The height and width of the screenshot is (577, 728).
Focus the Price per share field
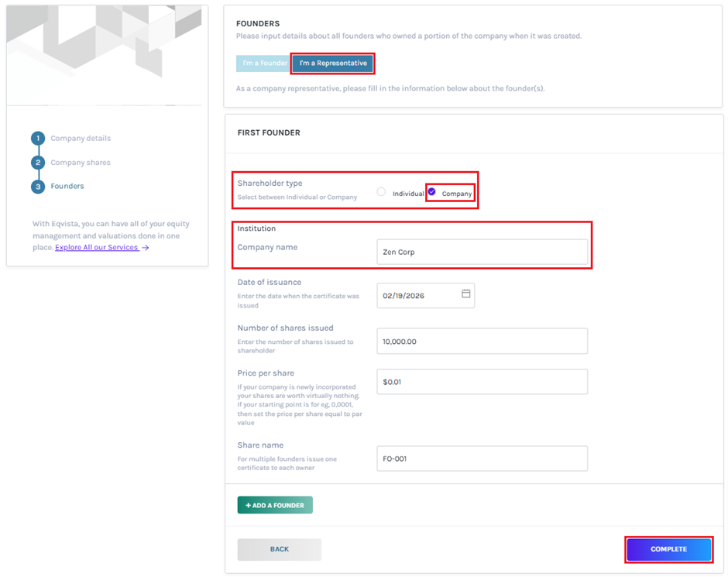tap(482, 382)
